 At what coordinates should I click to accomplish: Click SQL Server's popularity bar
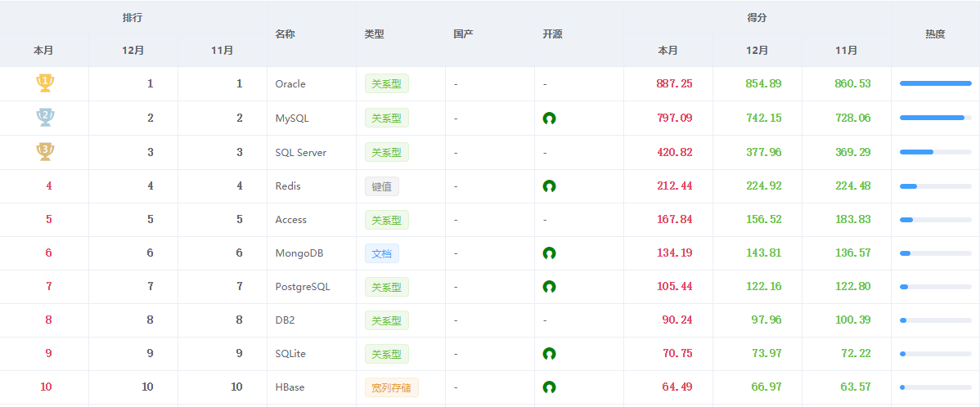[936, 152]
